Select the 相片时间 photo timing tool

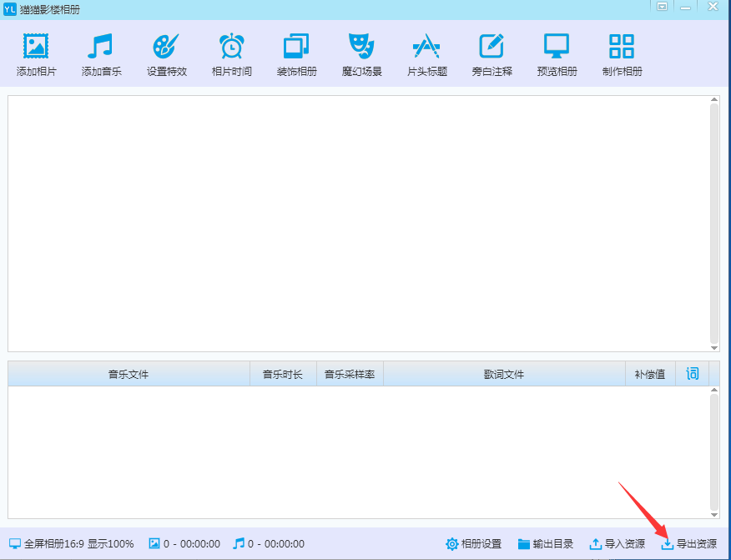(x=231, y=53)
